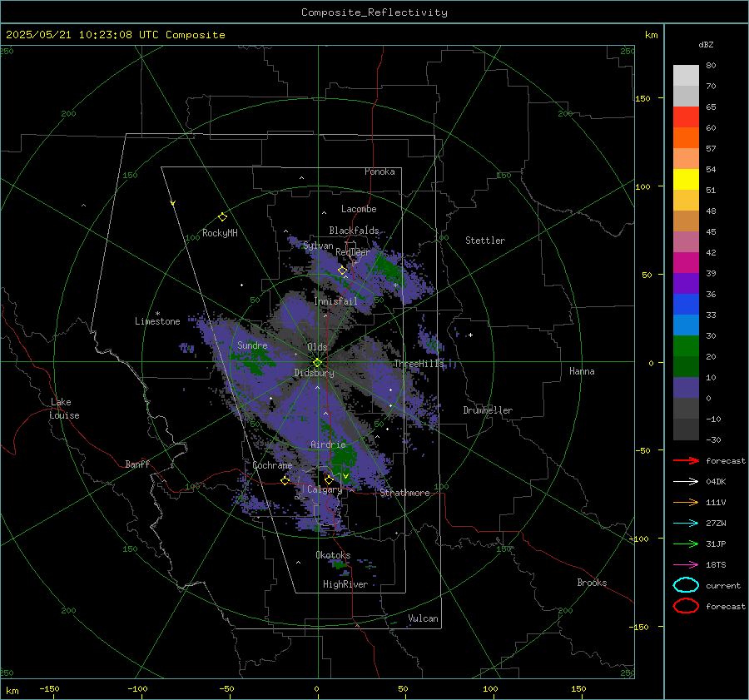Click the Ponoka city label
Image resolution: width=749 pixels, height=700 pixels.
379,171
